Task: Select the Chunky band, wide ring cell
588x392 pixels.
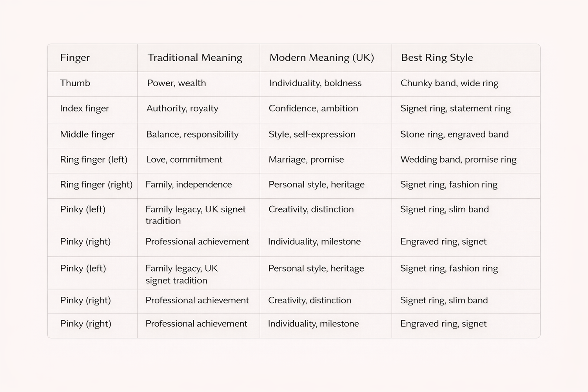Action: click(449, 83)
